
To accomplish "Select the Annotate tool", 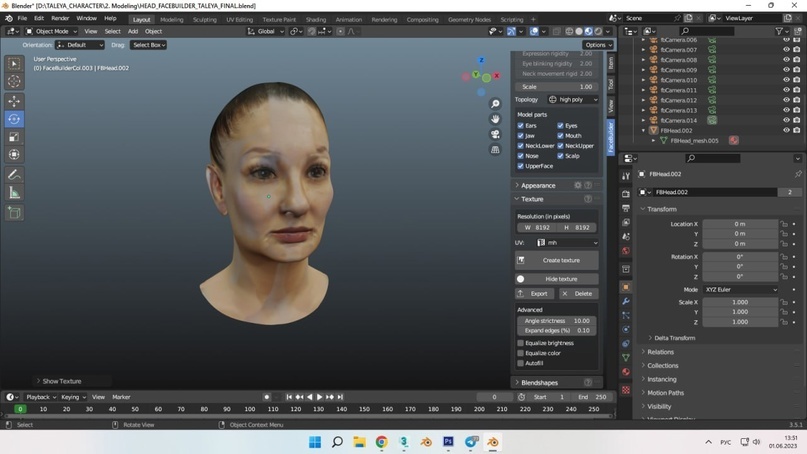I will click(14, 175).
